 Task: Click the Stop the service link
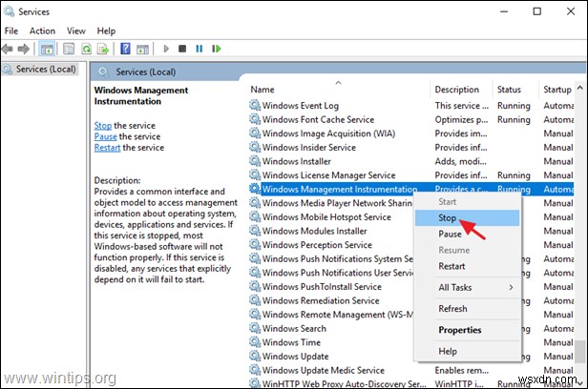103,126
